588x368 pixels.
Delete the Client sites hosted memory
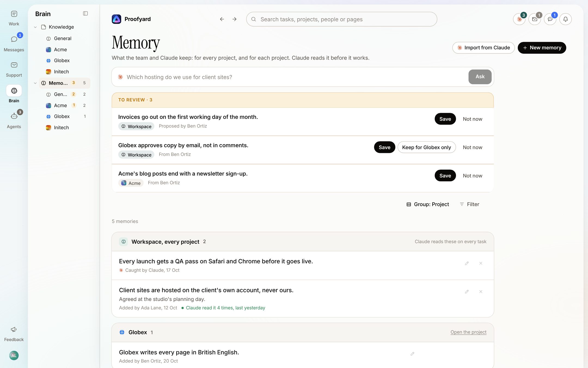481,292
